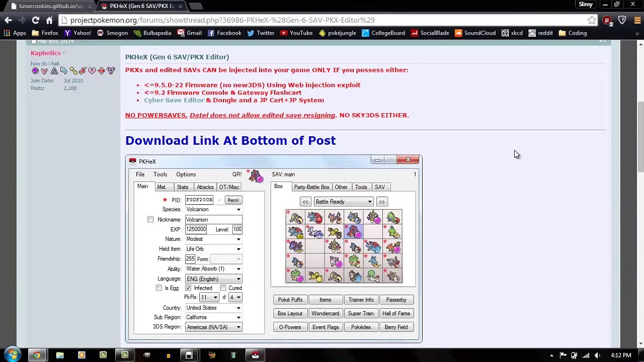Open the shield extension icon in toolbar
644x362 pixels.
pyautogui.click(x=622, y=20)
